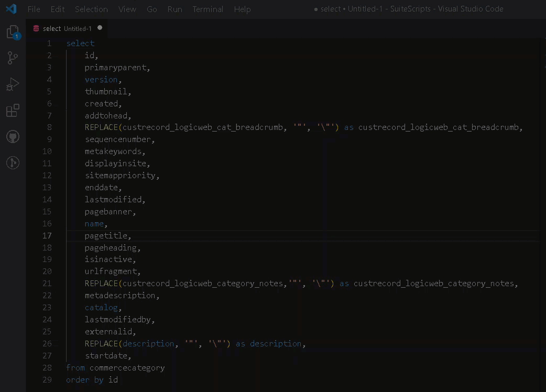The width and height of the screenshot is (546, 392).
Task: Place cursor on commercecategory in line 28
Action: point(127,367)
